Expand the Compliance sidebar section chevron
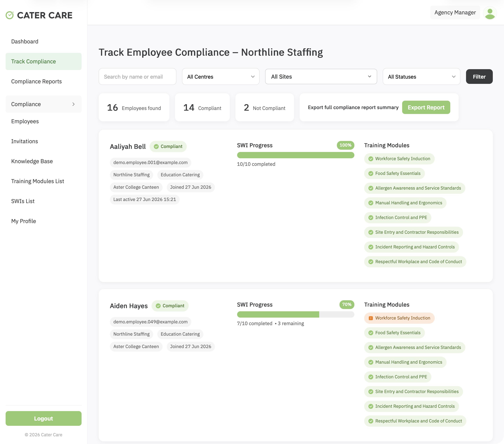 pyautogui.click(x=73, y=104)
